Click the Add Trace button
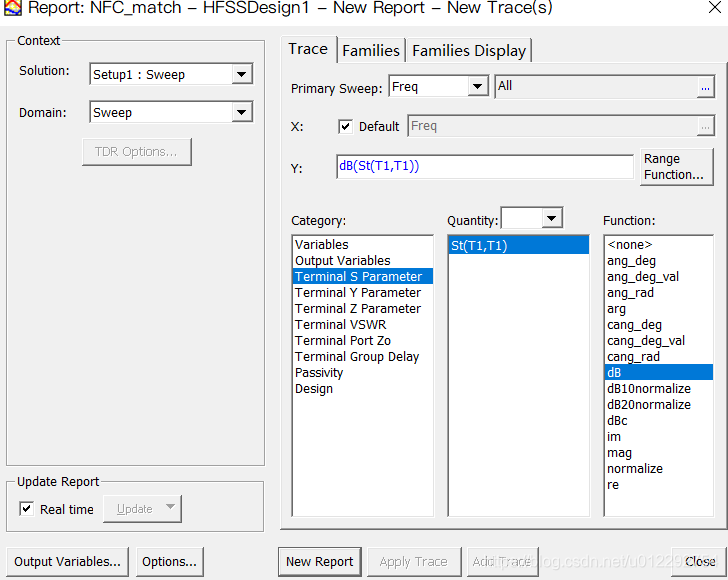728x580 pixels. point(502,562)
